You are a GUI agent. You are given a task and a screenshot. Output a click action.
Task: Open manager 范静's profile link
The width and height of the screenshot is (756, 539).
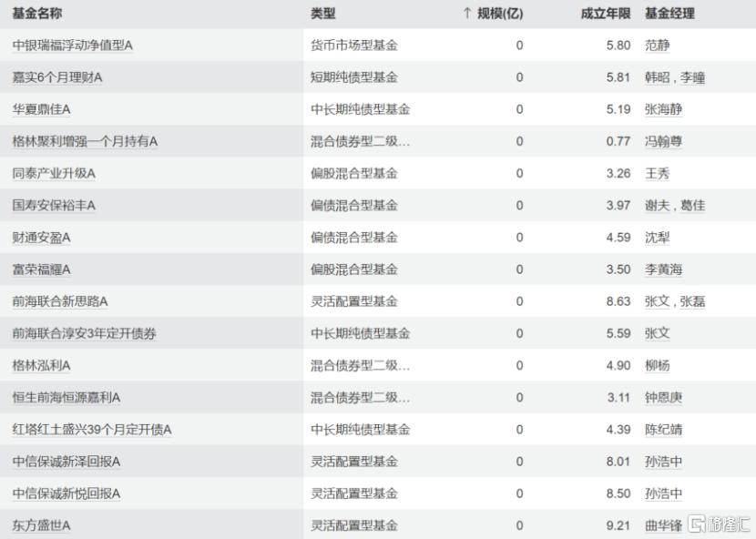(x=657, y=46)
